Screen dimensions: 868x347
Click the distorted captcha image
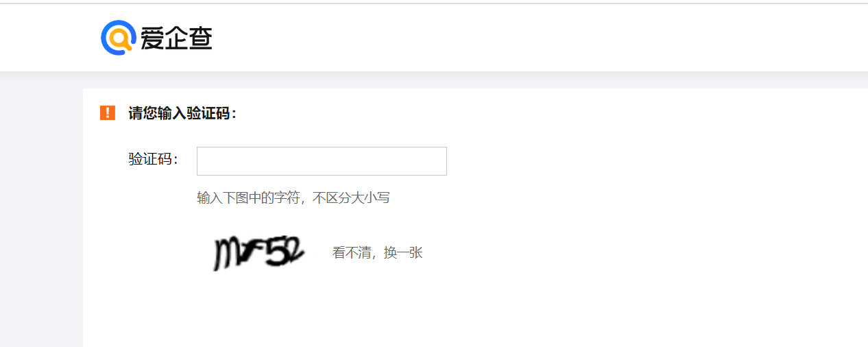click(258, 253)
